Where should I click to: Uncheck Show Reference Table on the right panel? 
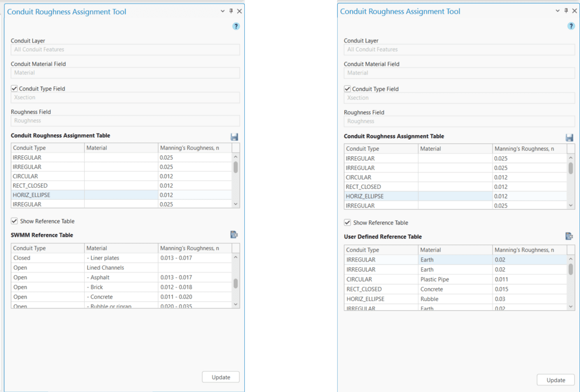tap(347, 222)
